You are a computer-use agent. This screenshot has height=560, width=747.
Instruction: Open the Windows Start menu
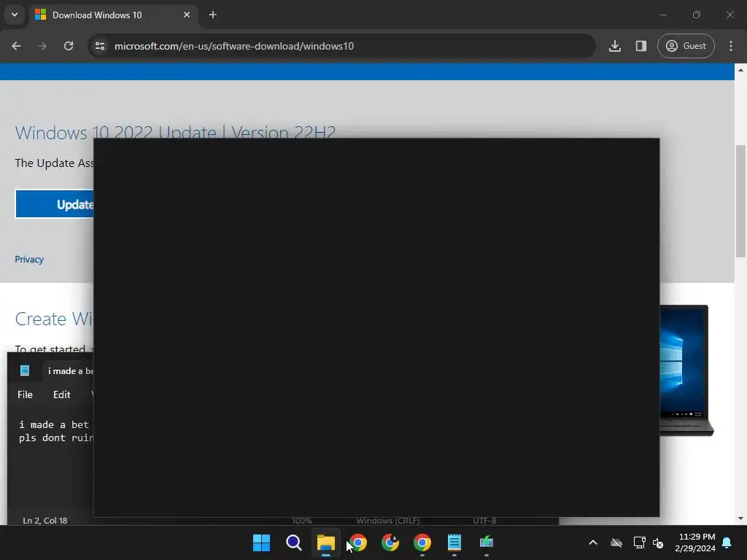point(261,542)
